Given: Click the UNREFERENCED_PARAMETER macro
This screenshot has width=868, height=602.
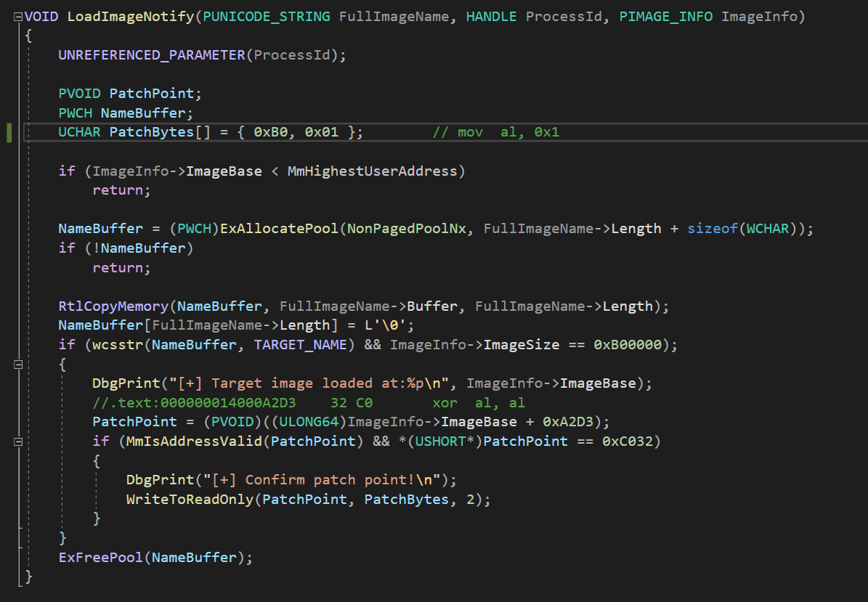Looking at the screenshot, I should click(152, 55).
